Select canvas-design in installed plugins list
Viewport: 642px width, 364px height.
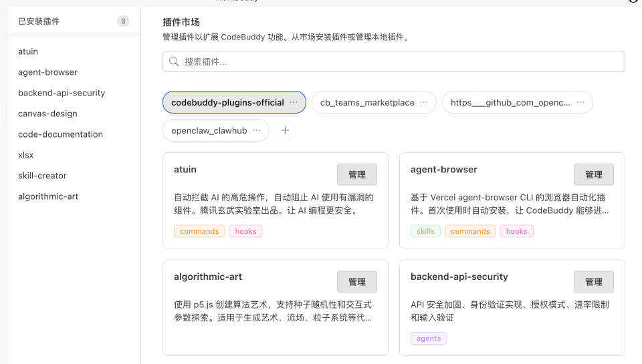pyautogui.click(x=47, y=114)
